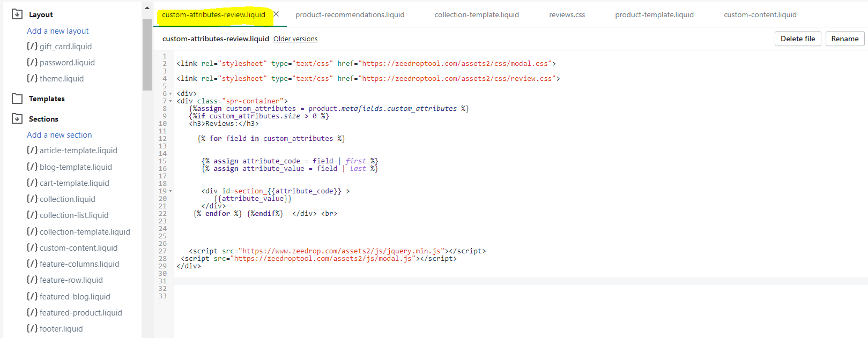Screen dimensions: 868x338
Task: Open collection.liquid in the sidebar
Action: click(x=68, y=199)
